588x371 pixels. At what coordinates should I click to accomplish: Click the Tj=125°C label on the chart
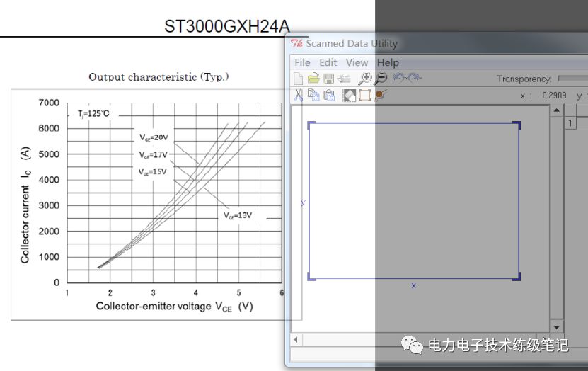click(93, 113)
